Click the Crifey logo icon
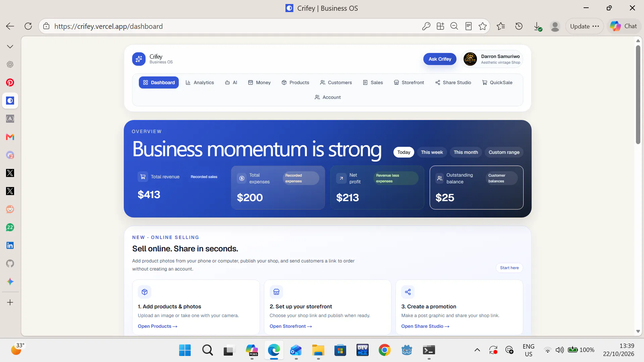 tap(139, 59)
